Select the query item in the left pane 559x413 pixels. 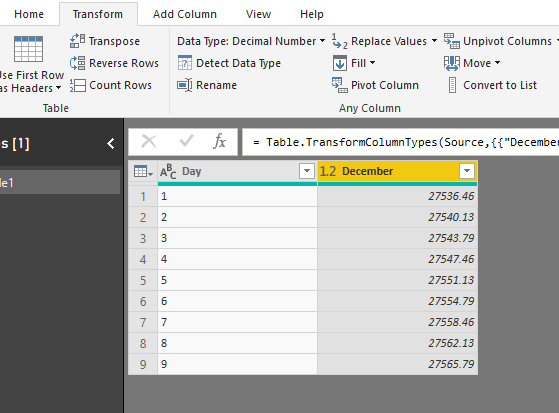pyautogui.click(x=60, y=182)
